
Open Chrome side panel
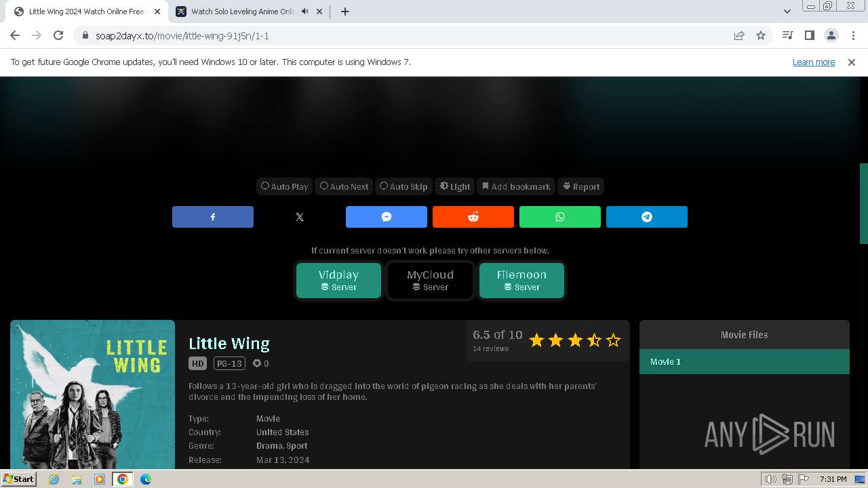pyautogui.click(x=809, y=36)
